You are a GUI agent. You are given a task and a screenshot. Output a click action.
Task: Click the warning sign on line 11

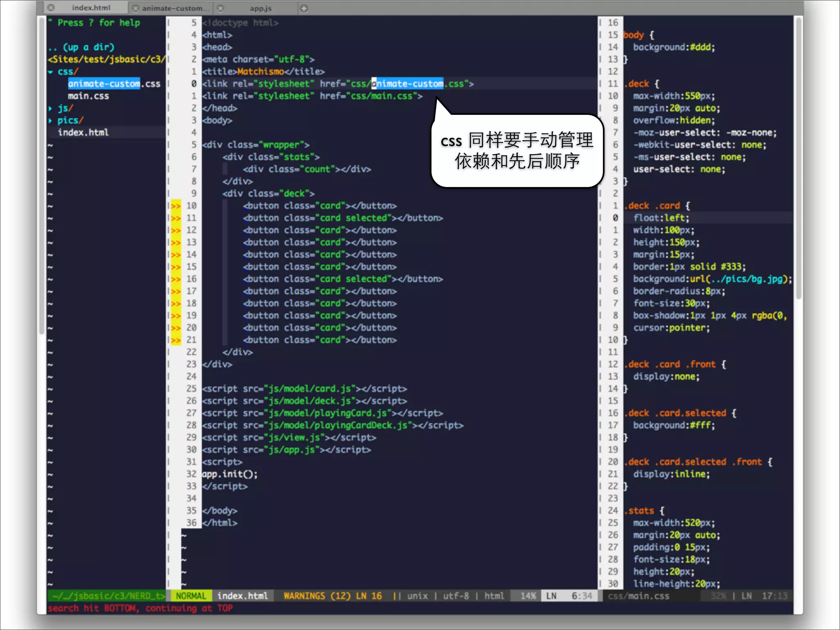[x=176, y=218]
